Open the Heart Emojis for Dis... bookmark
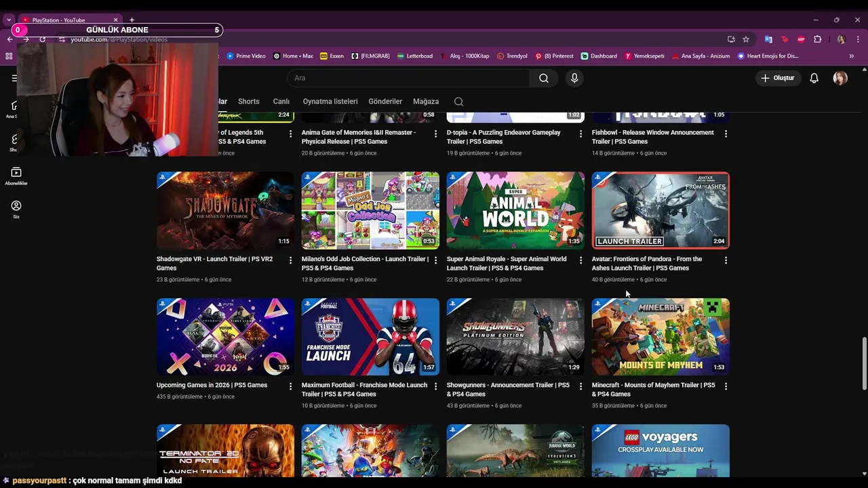 coord(768,56)
